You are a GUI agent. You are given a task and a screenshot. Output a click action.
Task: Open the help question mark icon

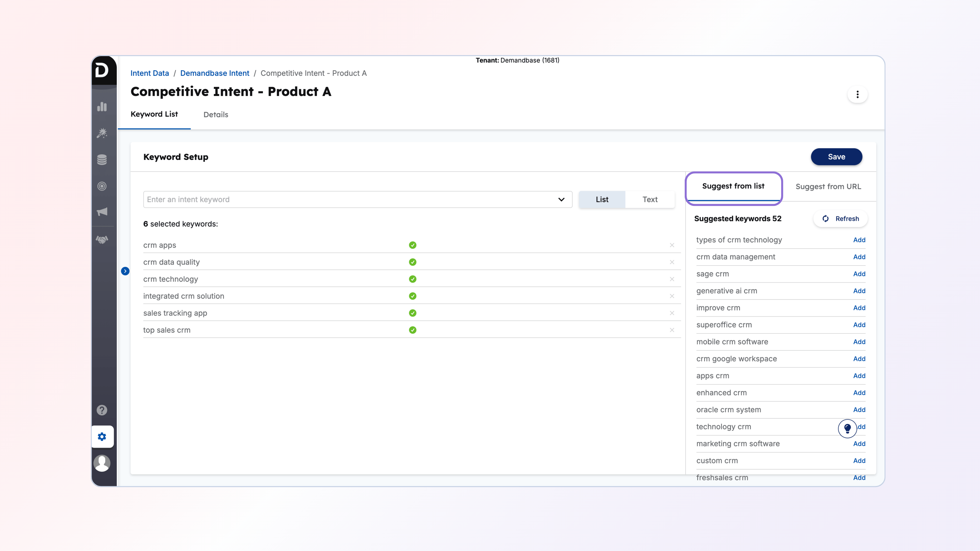click(102, 410)
